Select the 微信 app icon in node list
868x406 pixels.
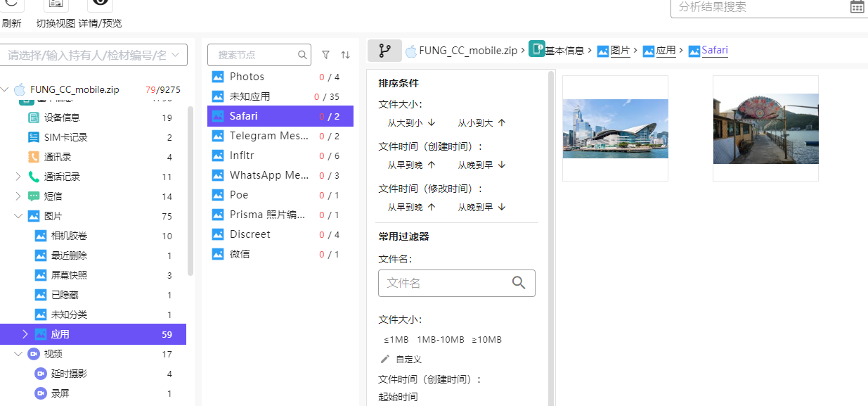(x=218, y=253)
